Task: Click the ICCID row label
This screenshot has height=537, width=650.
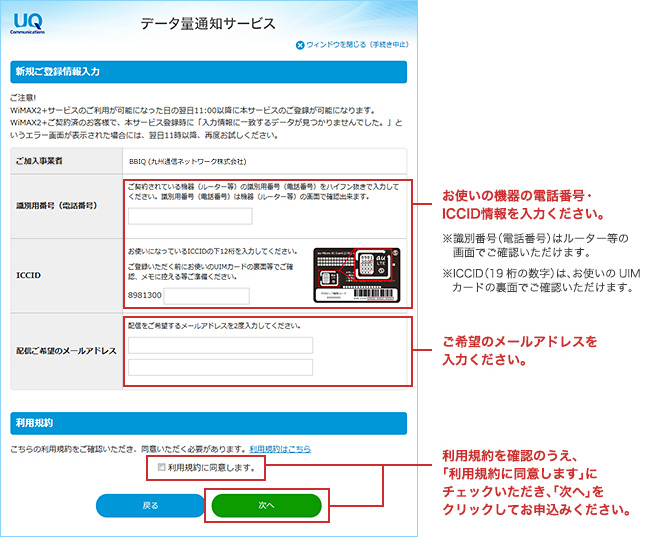Action: tap(29, 275)
